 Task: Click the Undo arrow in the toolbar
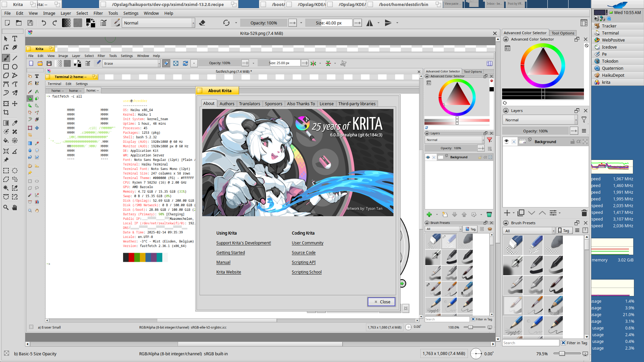44,23
